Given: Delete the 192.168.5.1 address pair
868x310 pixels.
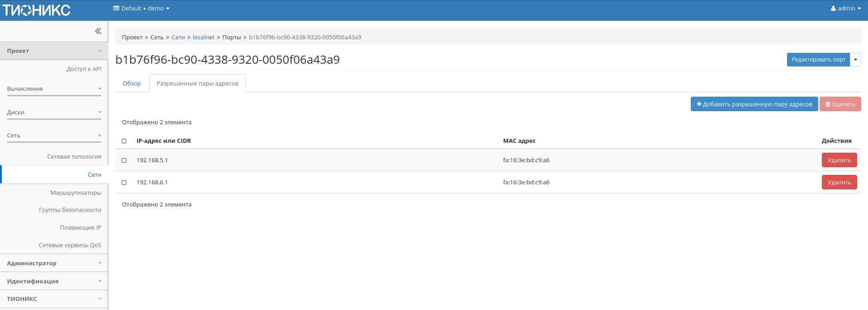Looking at the screenshot, I should pos(839,160).
